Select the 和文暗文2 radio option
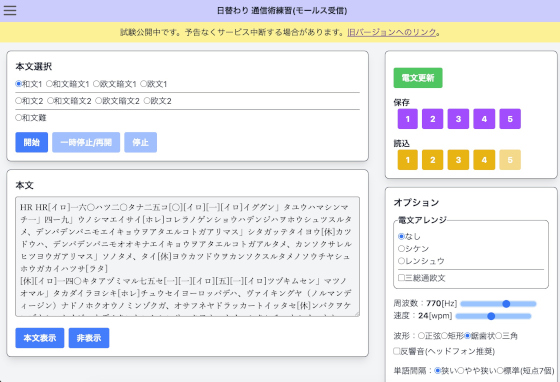560x382 pixels. (x=50, y=101)
